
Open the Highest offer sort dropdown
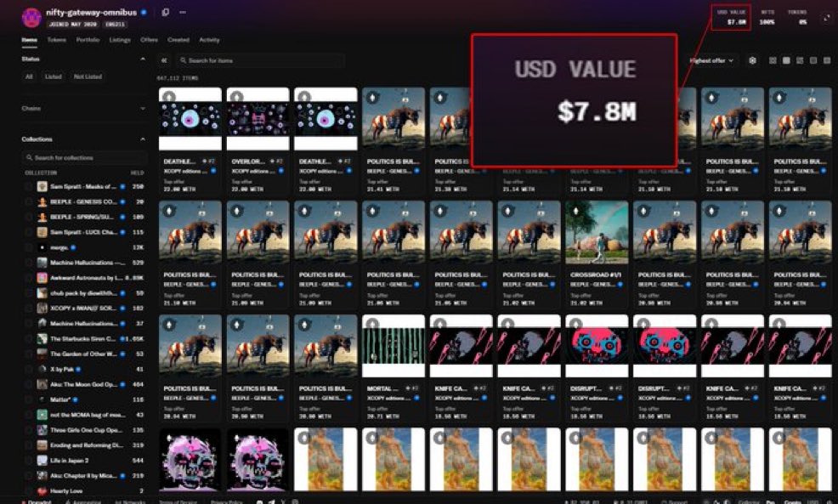pyautogui.click(x=711, y=60)
